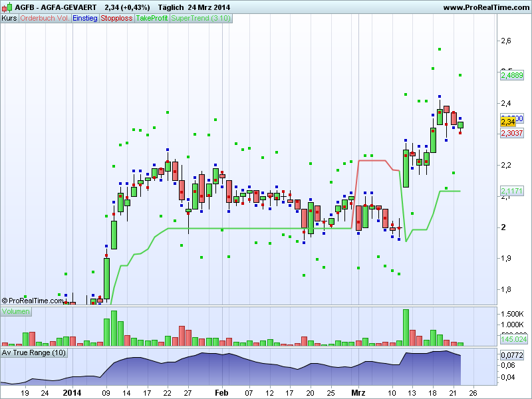The image size is (532, 399).
Task: Select the Kurs indicator label
Action: pyautogui.click(x=9, y=19)
